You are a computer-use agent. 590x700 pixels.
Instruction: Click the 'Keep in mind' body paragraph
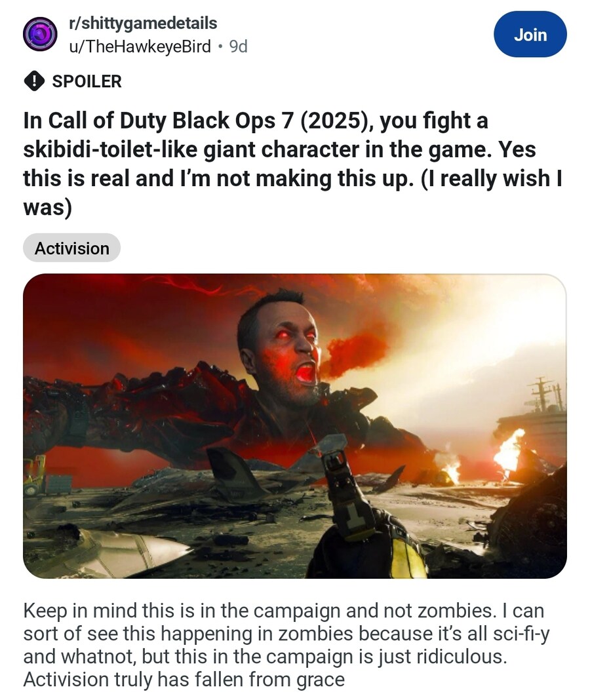coord(286,645)
